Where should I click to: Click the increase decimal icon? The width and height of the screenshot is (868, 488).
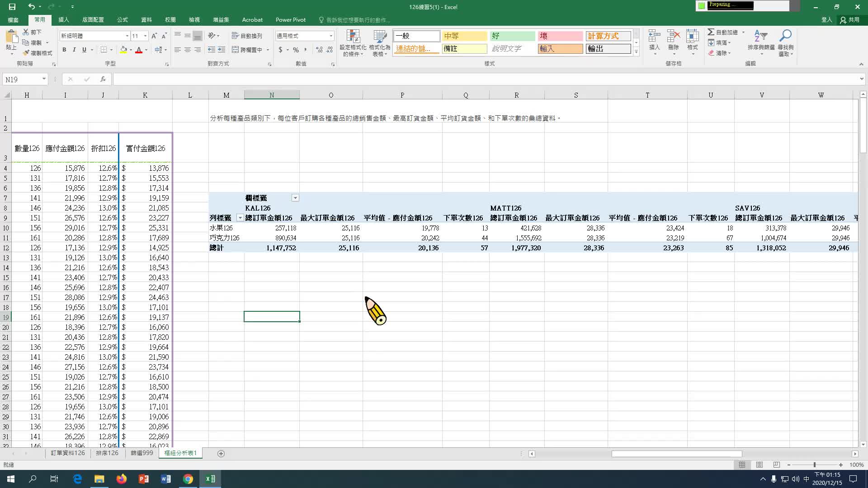[x=319, y=50]
